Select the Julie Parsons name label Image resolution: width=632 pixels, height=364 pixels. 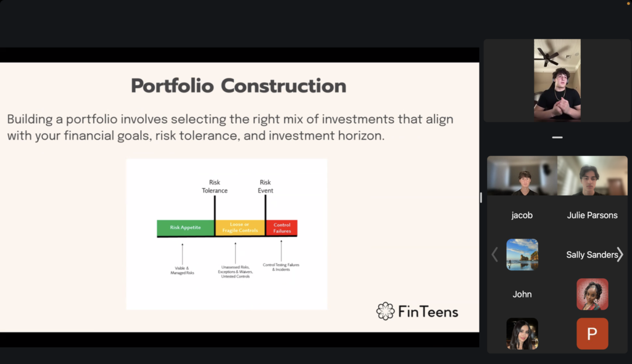point(592,215)
